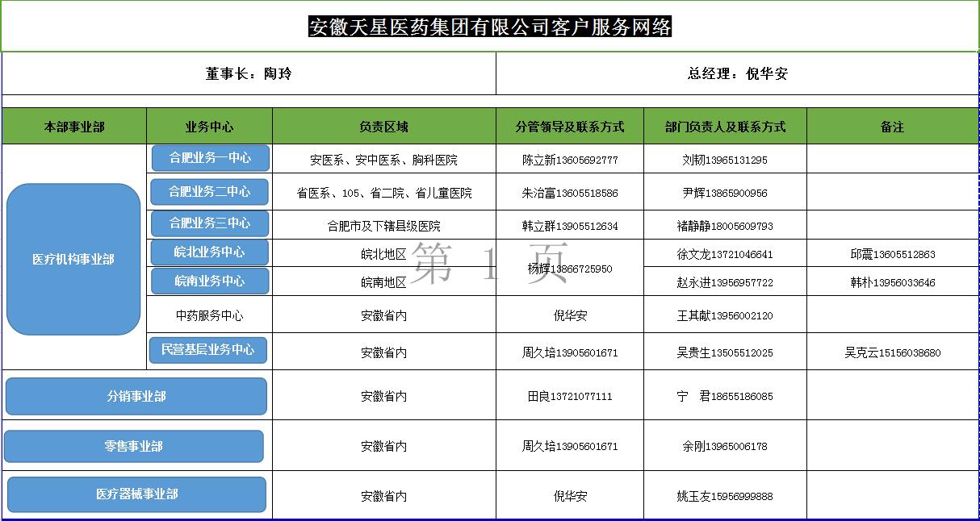Viewport: 980px width, 521px height.
Task: Click 安徽省内 in the 医疗器械事业部 row
Action: pos(384,496)
